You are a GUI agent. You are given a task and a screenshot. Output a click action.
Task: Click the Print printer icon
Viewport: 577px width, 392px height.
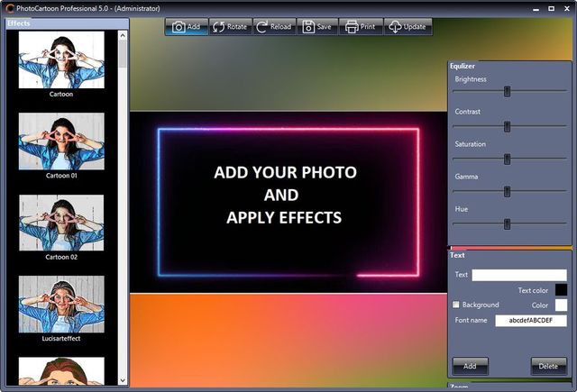coord(352,27)
